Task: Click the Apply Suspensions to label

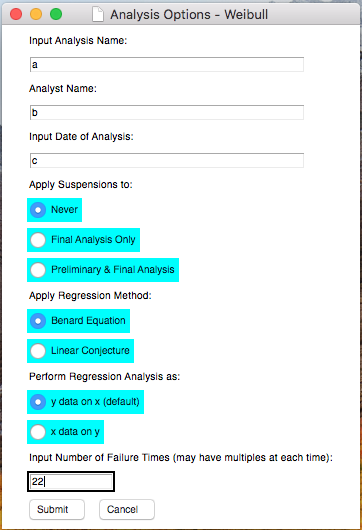Action: 81,185
